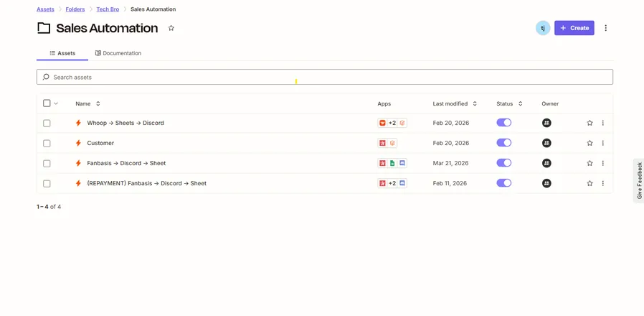Select the Fanbasis → Discord → Sheet checkbox

point(47,163)
